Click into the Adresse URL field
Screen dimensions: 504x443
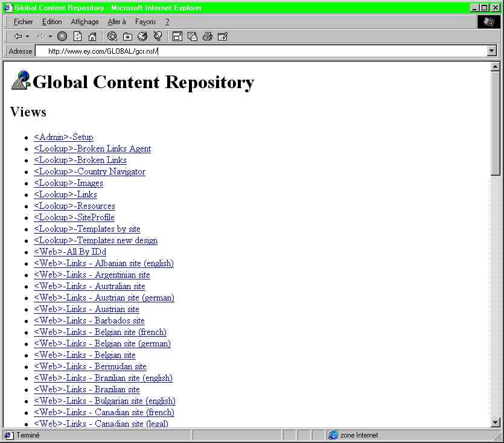pos(261,51)
